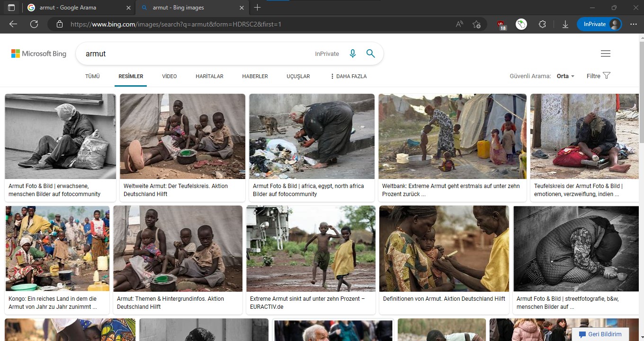644x341 pixels.
Task: Toggle the Filtre filter panel
Action: coord(599,76)
